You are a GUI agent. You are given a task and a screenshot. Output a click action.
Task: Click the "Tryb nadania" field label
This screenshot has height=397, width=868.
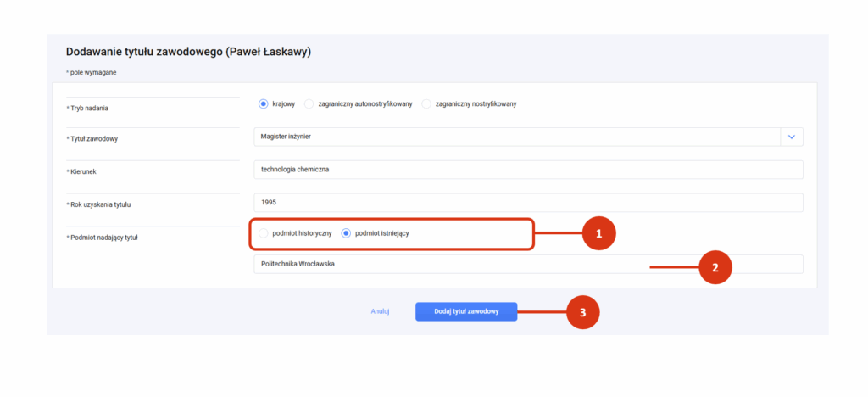click(x=89, y=108)
